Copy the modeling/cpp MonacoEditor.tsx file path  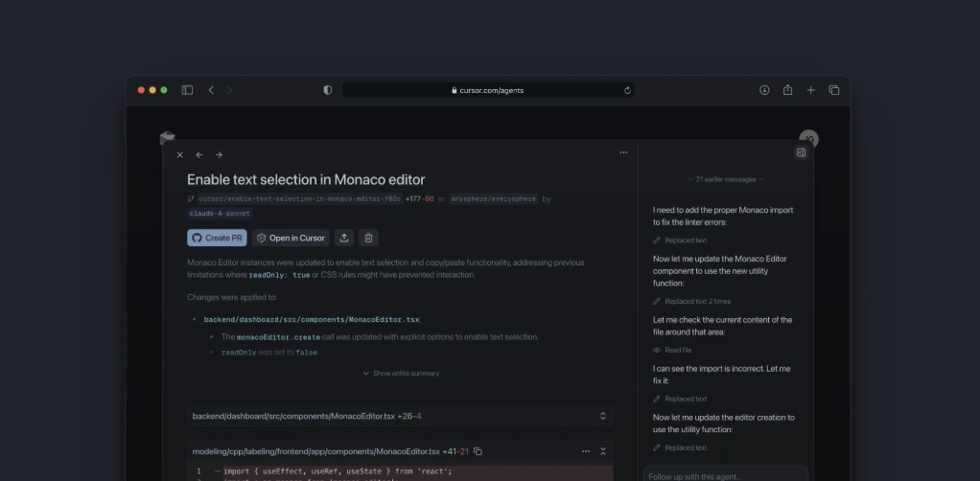pyautogui.click(x=478, y=451)
